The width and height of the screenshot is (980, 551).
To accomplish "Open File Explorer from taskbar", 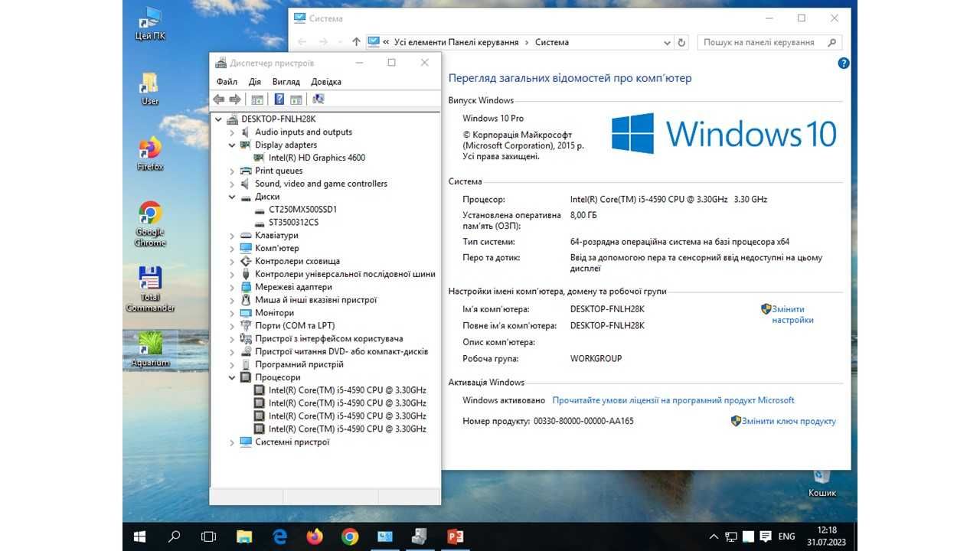I will click(x=244, y=536).
